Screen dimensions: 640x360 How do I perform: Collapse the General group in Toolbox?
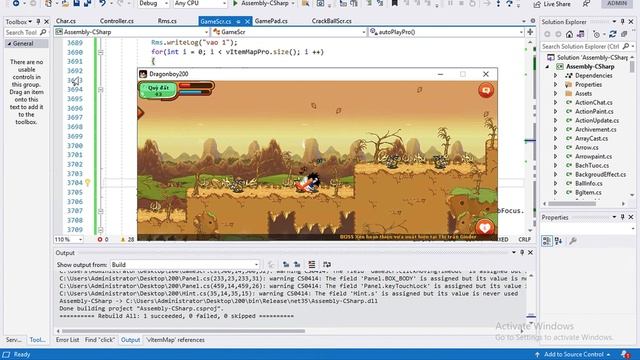(x=9, y=44)
